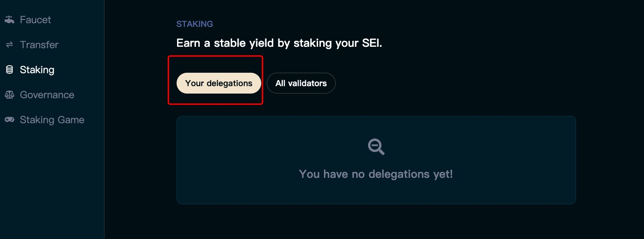Click the Transfer arrows icon
The height and width of the screenshot is (239, 644).
coord(9,45)
